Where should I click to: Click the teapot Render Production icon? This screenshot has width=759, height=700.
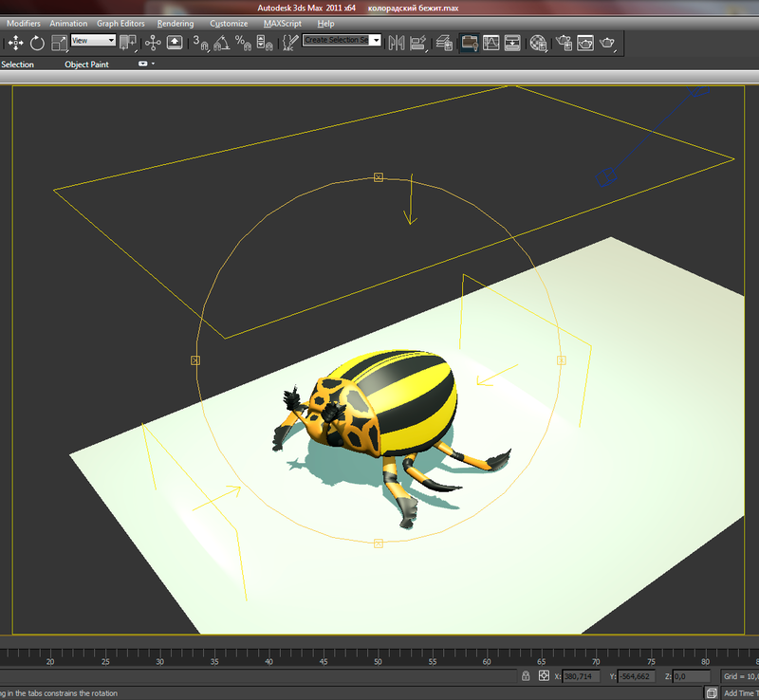(608, 43)
